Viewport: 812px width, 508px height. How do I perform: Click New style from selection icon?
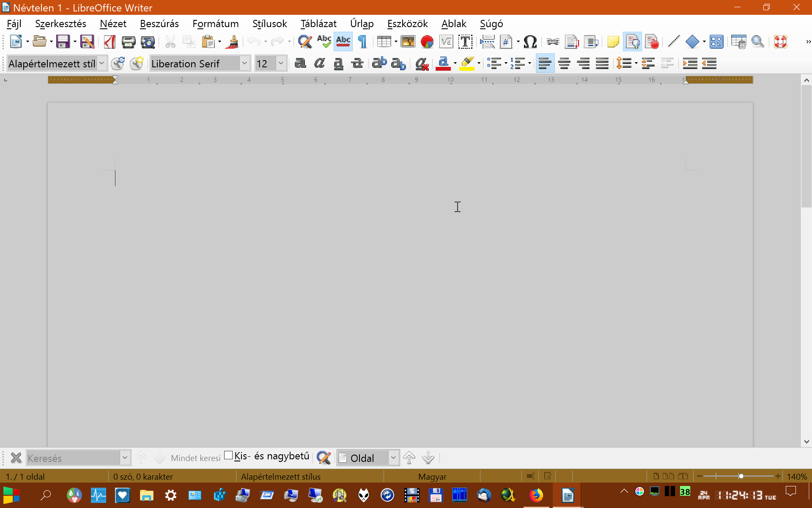[137, 63]
